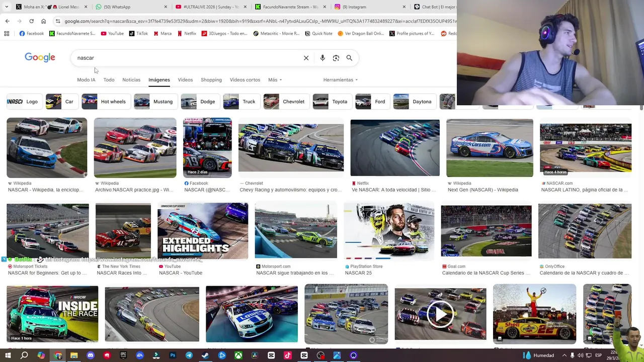Open the browser home page
This screenshot has height=362, width=644.
tap(43, 21)
